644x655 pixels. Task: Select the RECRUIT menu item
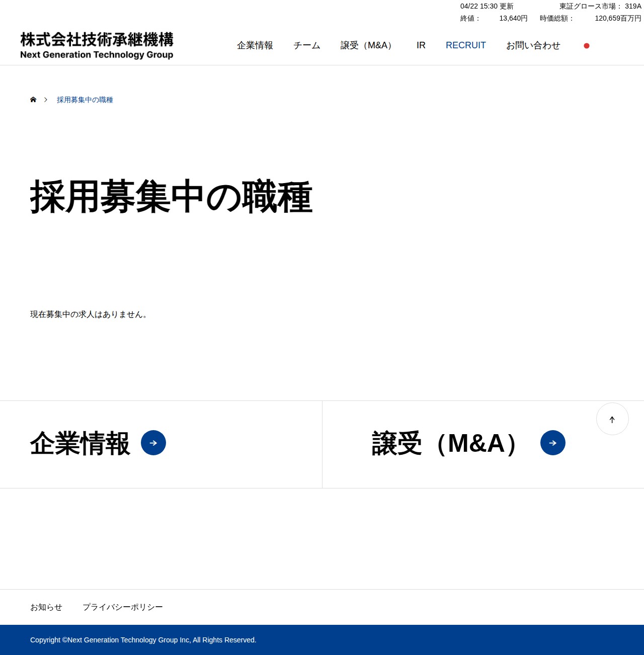[466, 45]
